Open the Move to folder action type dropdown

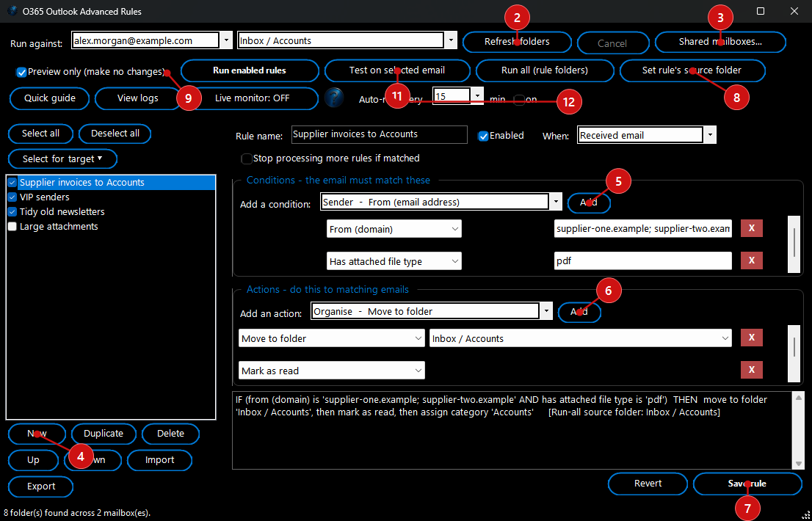(331, 338)
